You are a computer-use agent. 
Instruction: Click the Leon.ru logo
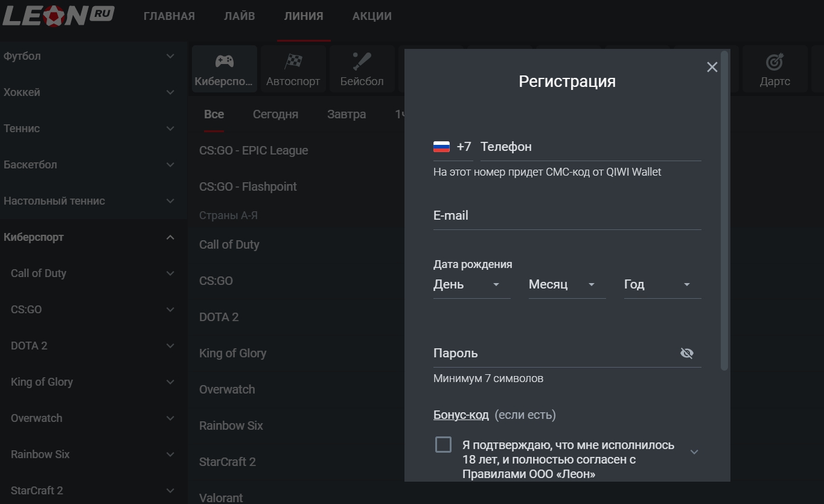tap(58, 15)
